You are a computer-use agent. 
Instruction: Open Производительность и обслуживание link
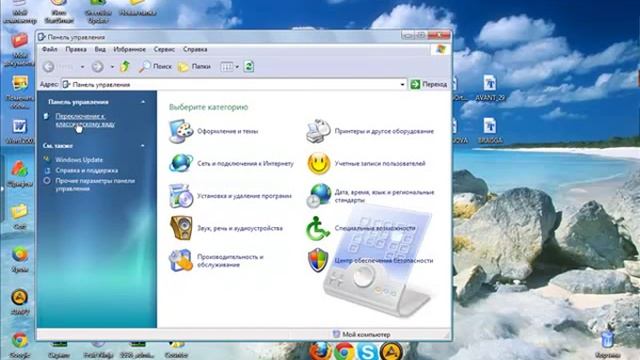pyautogui.click(x=230, y=260)
